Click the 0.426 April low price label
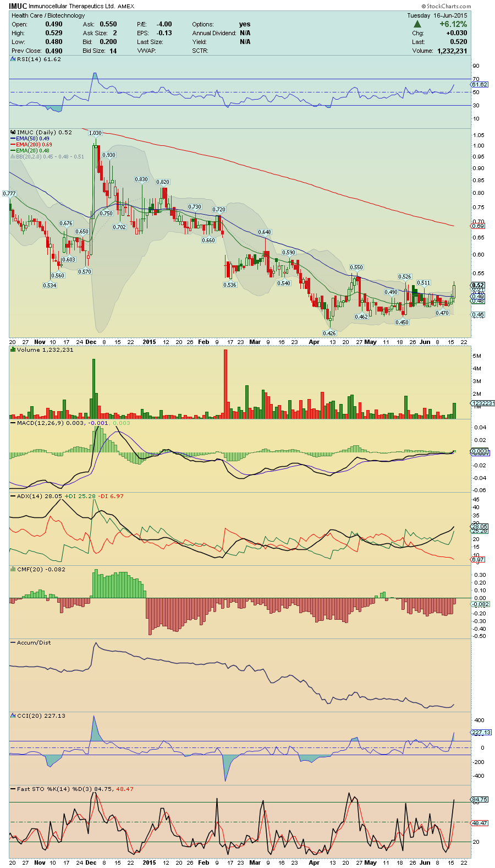The height and width of the screenshot is (868, 495). [329, 334]
